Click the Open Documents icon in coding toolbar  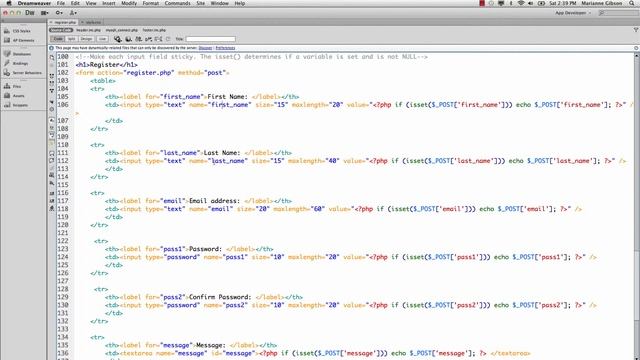[x=52, y=58]
